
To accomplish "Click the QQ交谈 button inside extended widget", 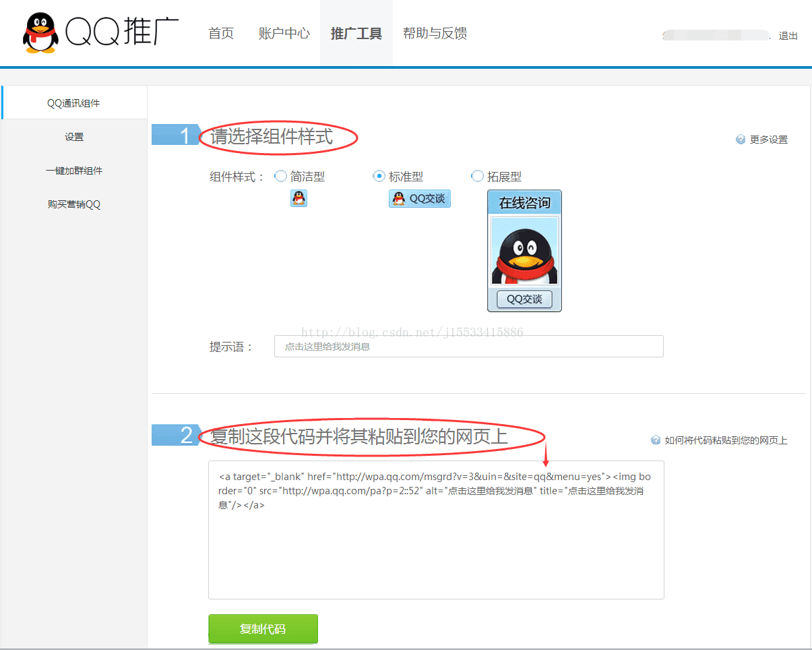I will [x=524, y=299].
